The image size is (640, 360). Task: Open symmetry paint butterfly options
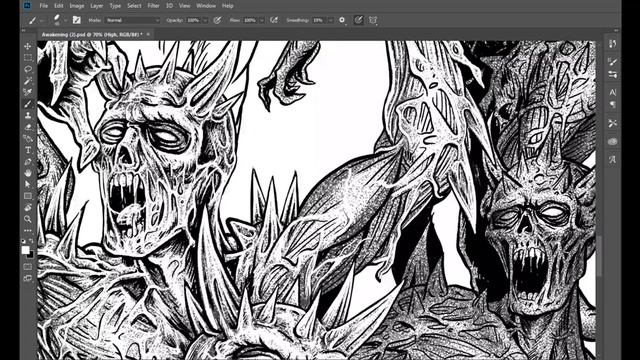pos(373,20)
